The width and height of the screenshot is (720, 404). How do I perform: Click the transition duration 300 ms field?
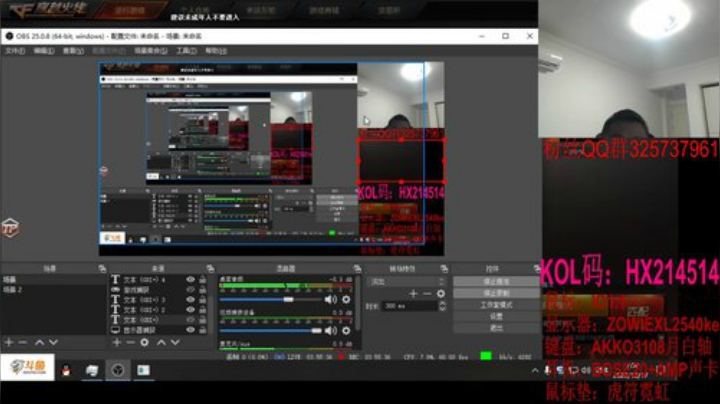point(410,306)
